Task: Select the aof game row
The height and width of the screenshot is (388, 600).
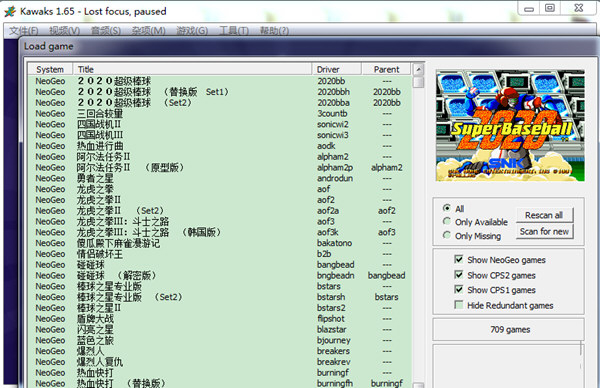Action: (220, 189)
